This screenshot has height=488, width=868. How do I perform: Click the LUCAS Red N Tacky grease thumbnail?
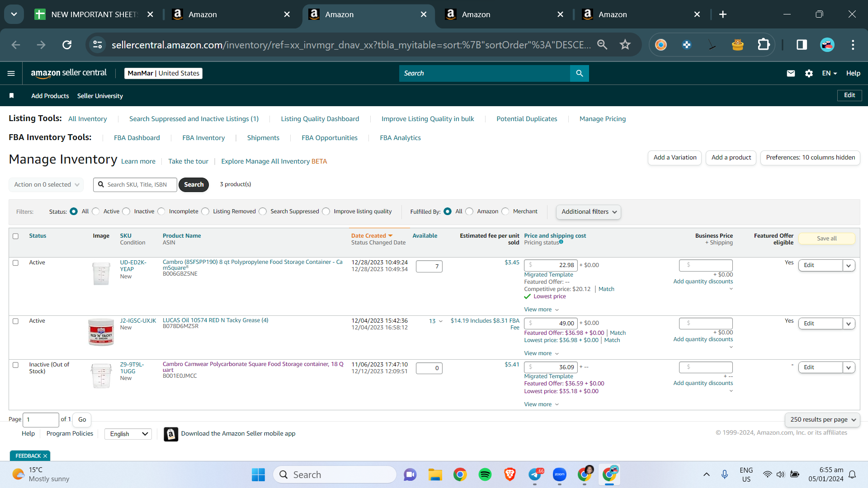[101, 332]
